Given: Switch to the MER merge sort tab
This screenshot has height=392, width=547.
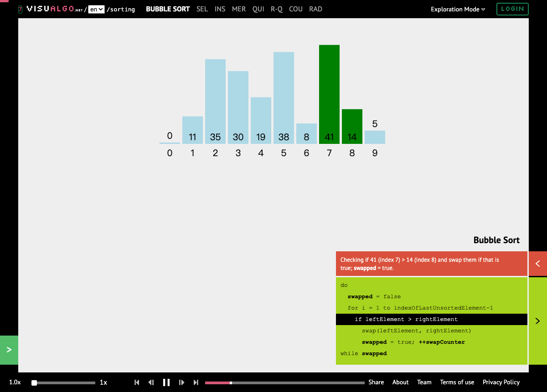Looking at the screenshot, I should click(239, 9).
